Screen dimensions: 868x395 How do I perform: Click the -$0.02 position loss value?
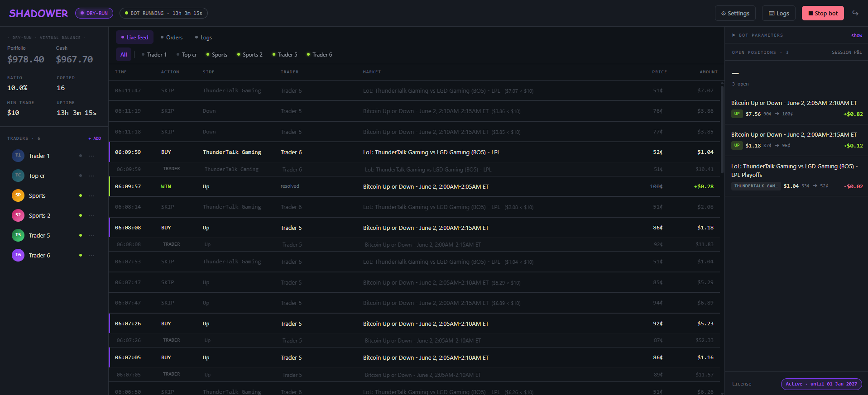tap(854, 186)
